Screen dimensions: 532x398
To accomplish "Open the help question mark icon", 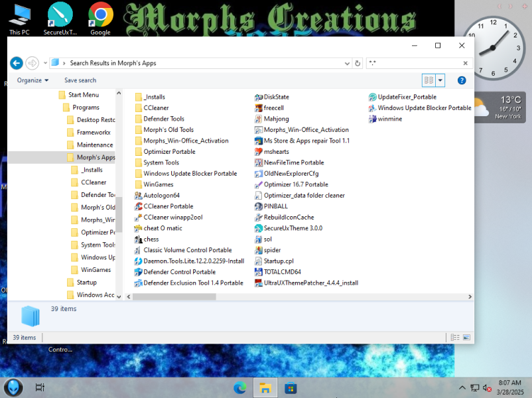I will (462, 80).
